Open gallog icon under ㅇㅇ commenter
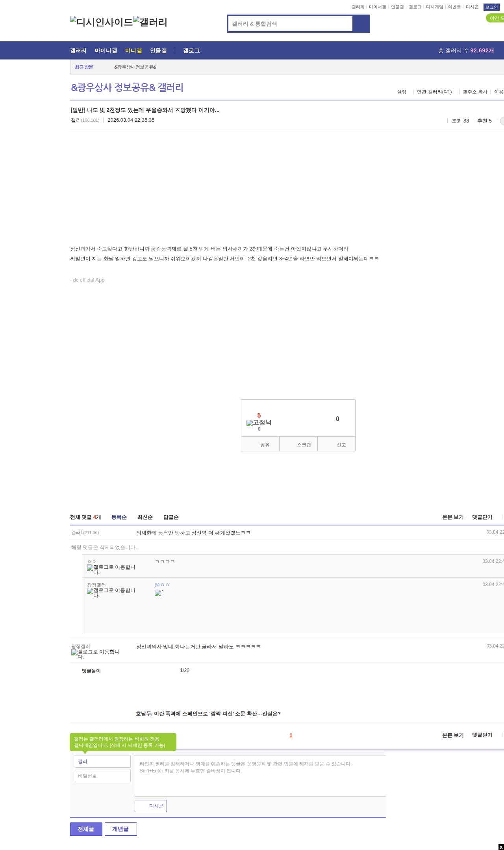 point(111,570)
